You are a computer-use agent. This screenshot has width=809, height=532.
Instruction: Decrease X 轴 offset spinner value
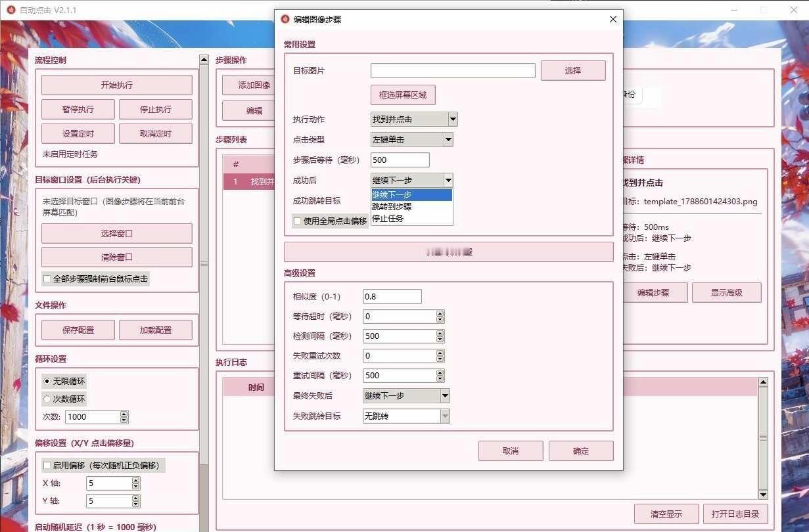click(x=136, y=487)
